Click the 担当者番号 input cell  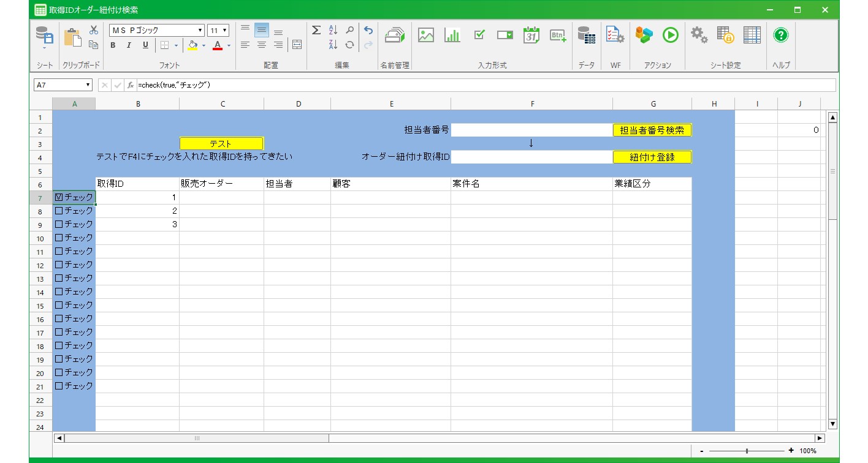[x=531, y=130]
